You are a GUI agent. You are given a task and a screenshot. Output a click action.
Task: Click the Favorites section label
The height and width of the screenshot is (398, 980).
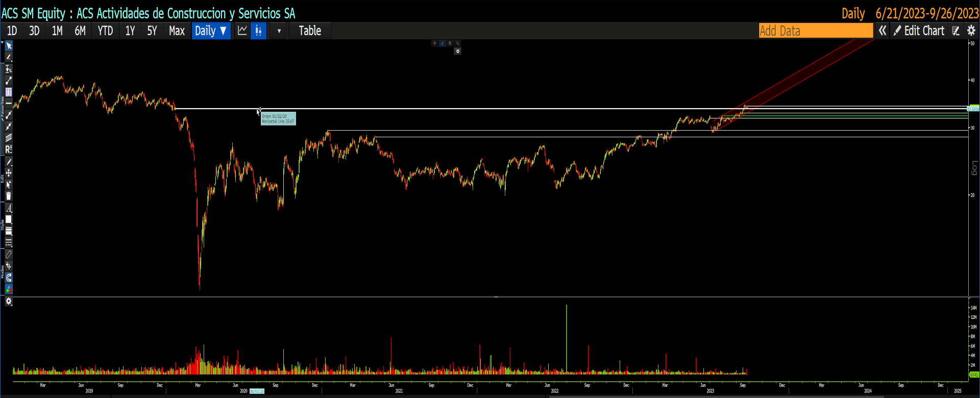click(x=2, y=108)
